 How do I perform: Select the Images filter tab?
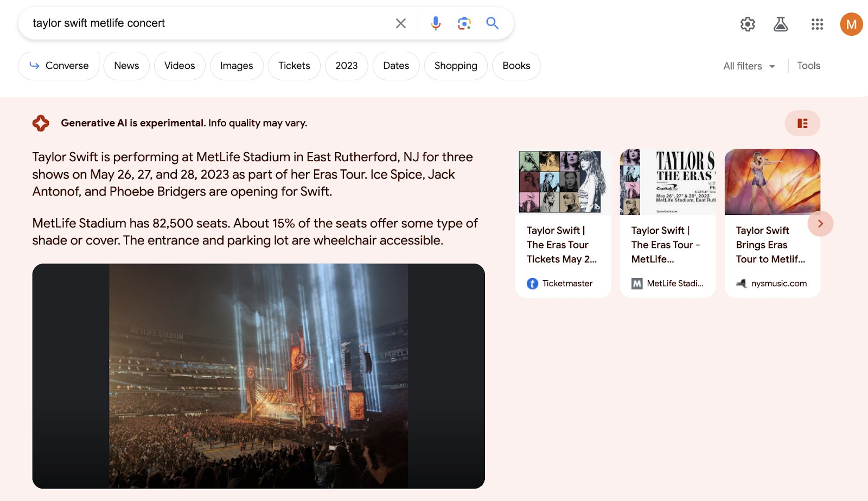click(x=237, y=66)
